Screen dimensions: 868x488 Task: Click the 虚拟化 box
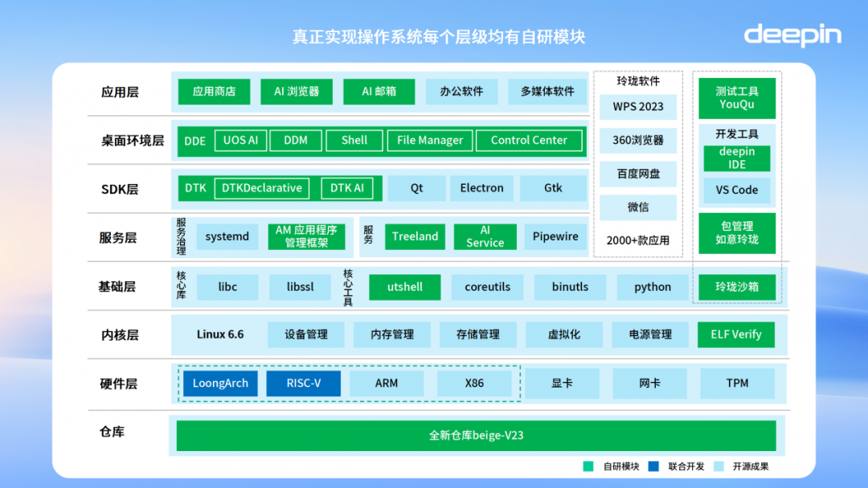coord(563,334)
